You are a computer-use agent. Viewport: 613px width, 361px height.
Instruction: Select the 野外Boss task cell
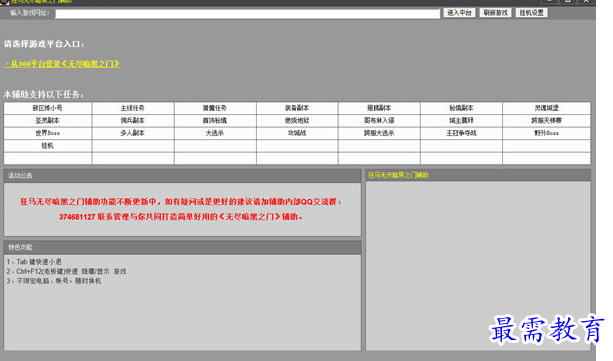547,133
